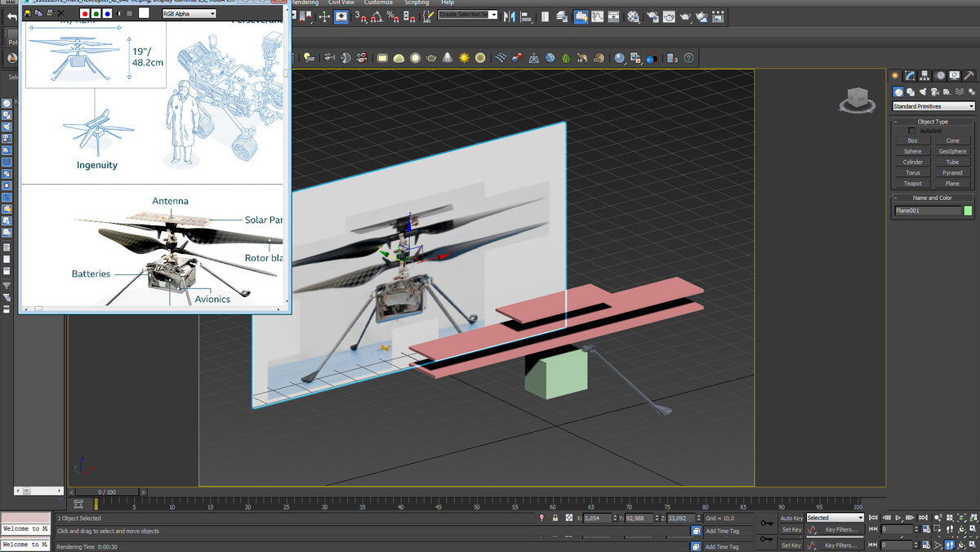Screen dimensions: 980x552
Task: Open the Customize menu
Action: coord(378,2)
